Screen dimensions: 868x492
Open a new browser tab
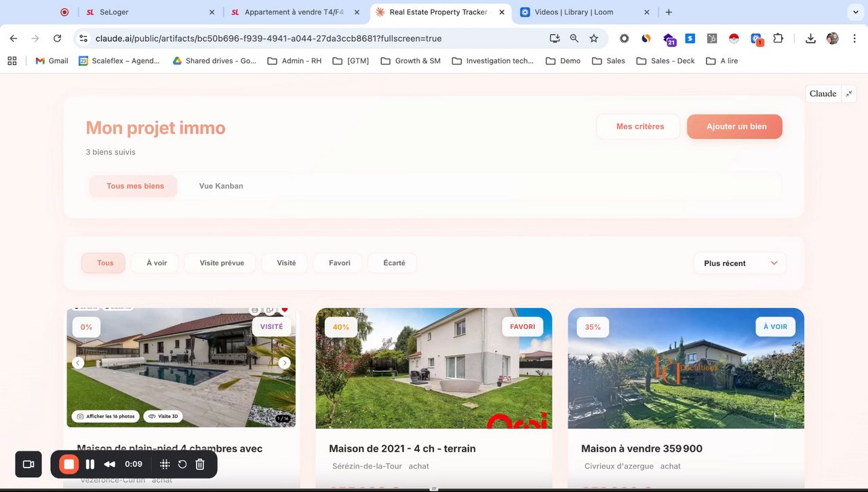669,12
